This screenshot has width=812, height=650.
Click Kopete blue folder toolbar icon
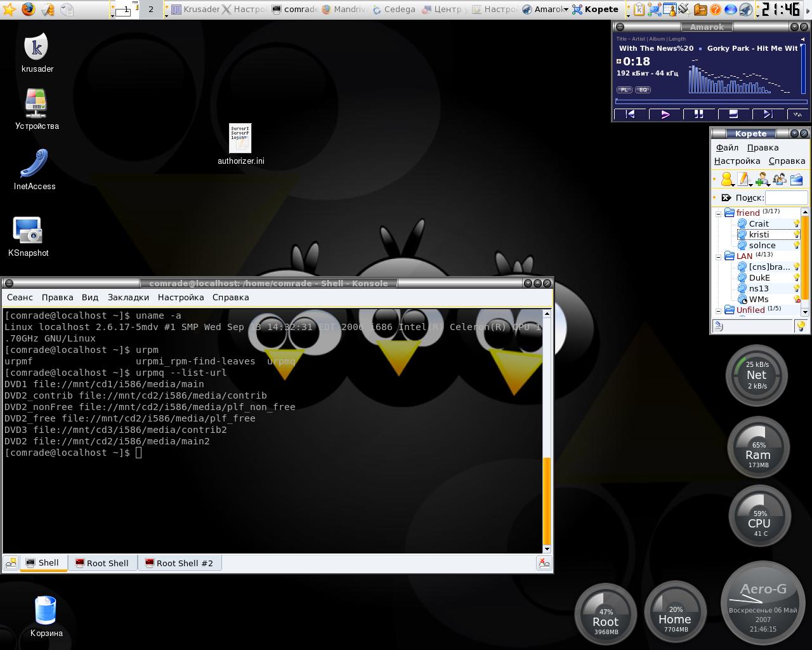coord(796,180)
